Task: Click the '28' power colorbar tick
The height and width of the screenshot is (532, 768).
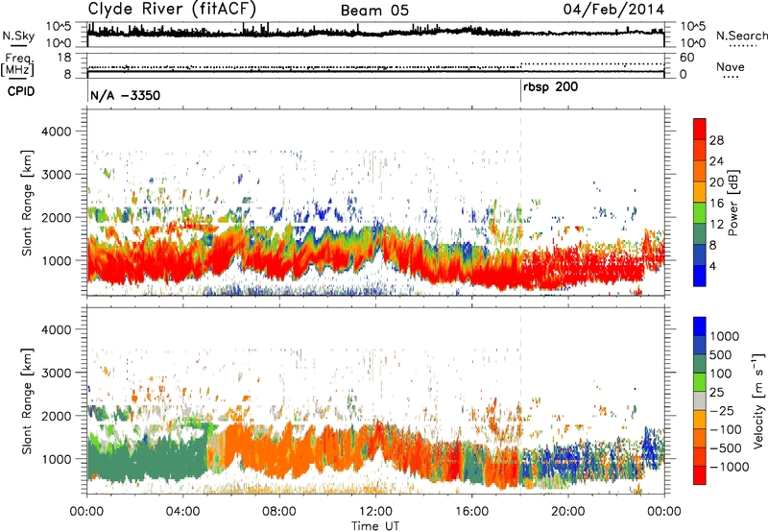Action: pyautogui.click(x=716, y=140)
